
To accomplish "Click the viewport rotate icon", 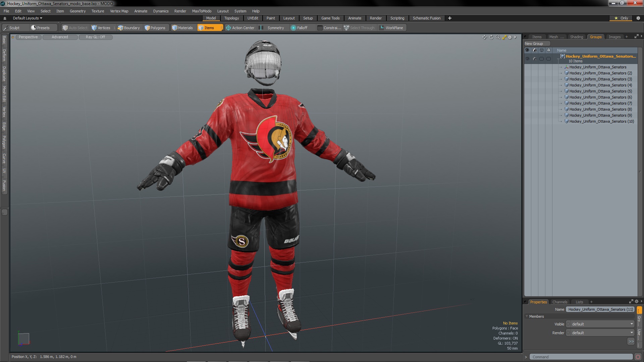I will click(491, 37).
